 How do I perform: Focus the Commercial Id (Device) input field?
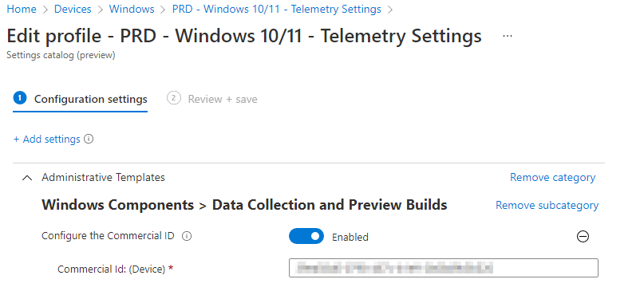444,268
